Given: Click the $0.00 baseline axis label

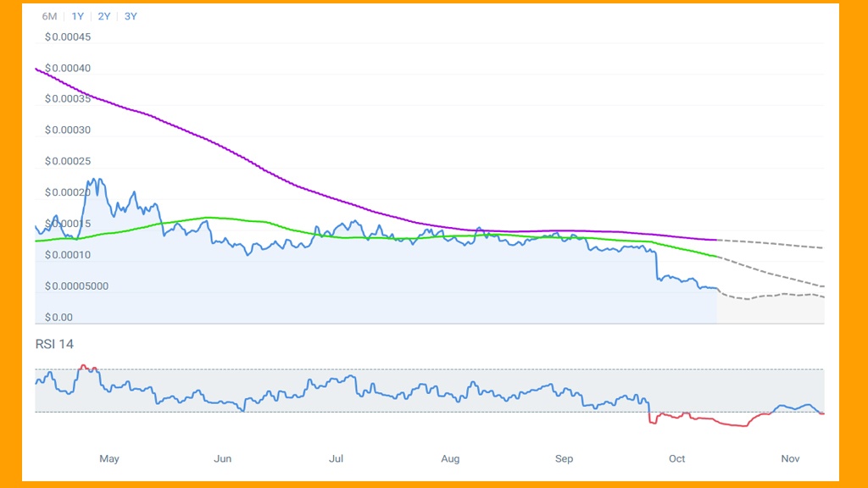Looking at the screenshot, I should point(59,318).
